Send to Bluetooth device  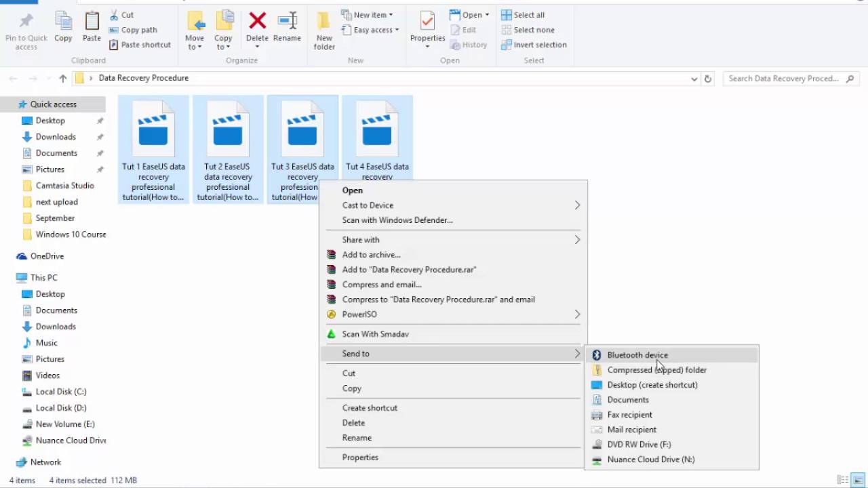click(671, 355)
